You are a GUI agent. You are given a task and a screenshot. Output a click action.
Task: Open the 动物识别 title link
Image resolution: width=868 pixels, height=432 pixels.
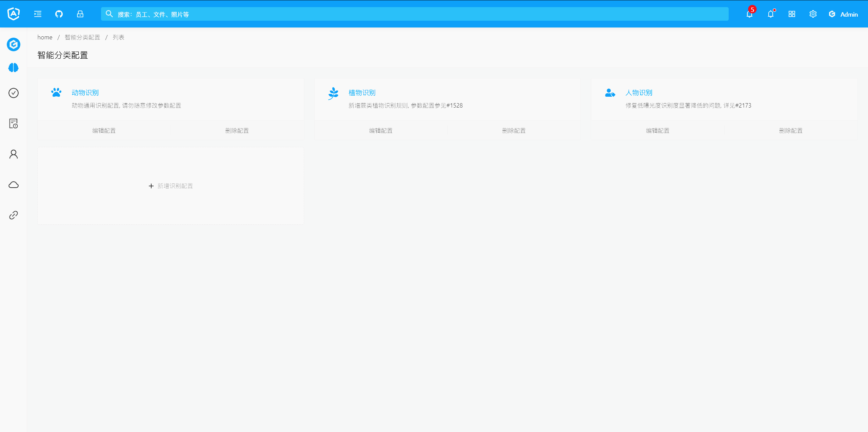click(85, 93)
